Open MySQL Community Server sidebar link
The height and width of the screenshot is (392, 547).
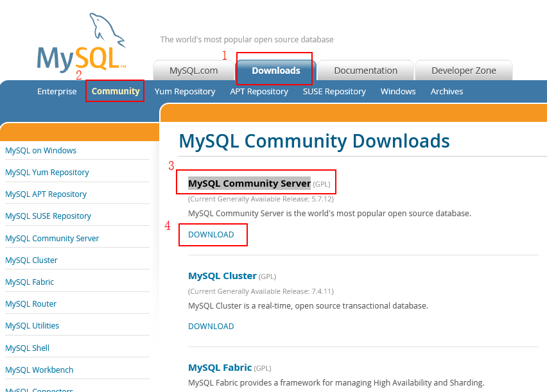52,239
